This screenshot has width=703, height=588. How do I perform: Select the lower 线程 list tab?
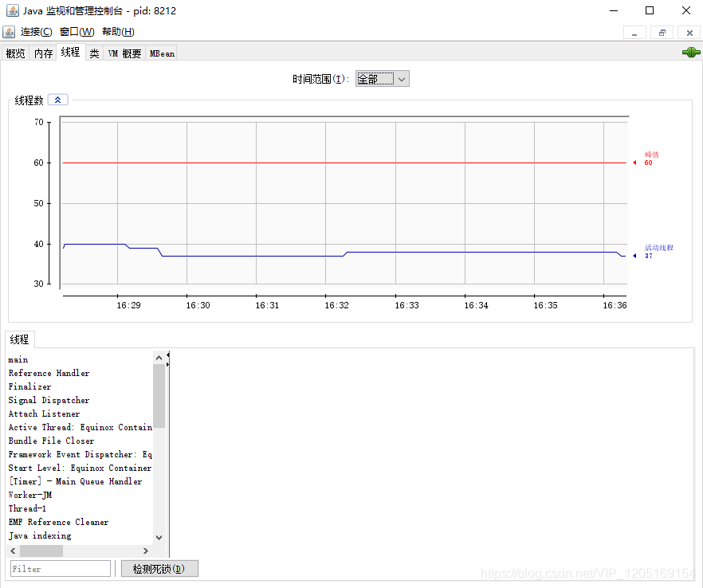19,339
